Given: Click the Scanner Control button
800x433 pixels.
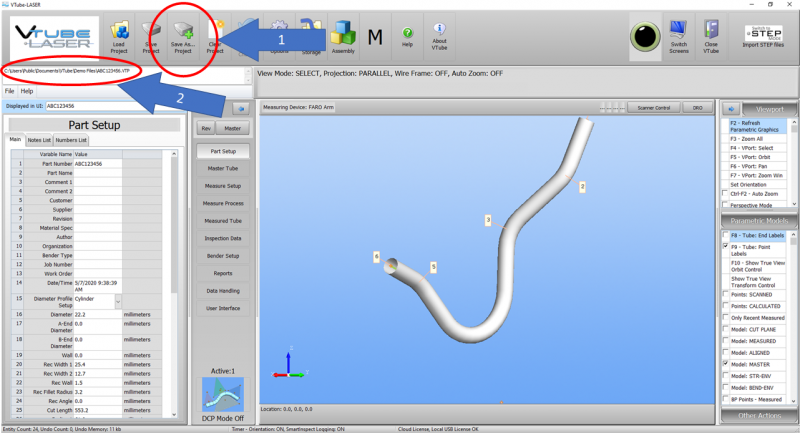Looking at the screenshot, I should click(x=654, y=108).
